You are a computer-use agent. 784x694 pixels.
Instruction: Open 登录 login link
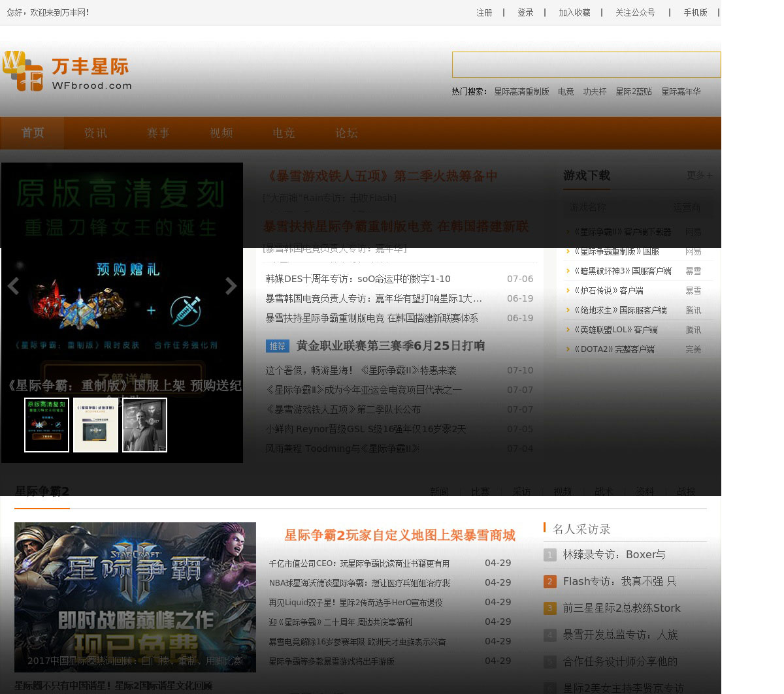[525, 12]
